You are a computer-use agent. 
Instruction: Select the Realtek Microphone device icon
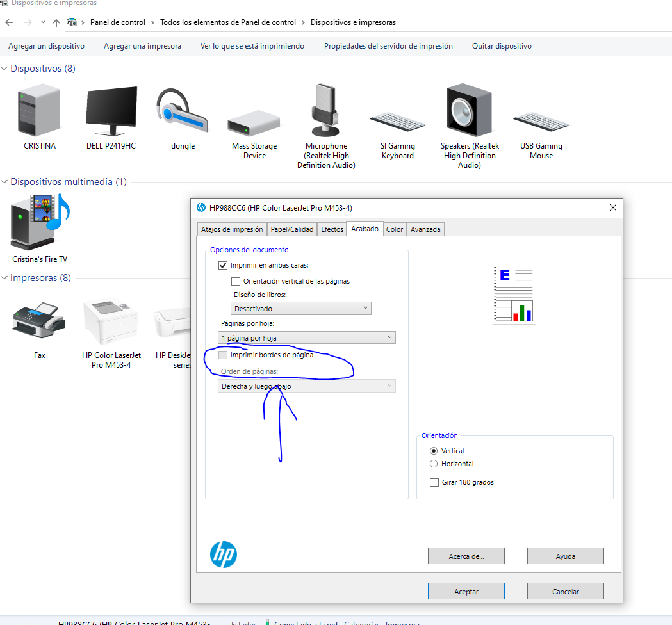click(325, 110)
